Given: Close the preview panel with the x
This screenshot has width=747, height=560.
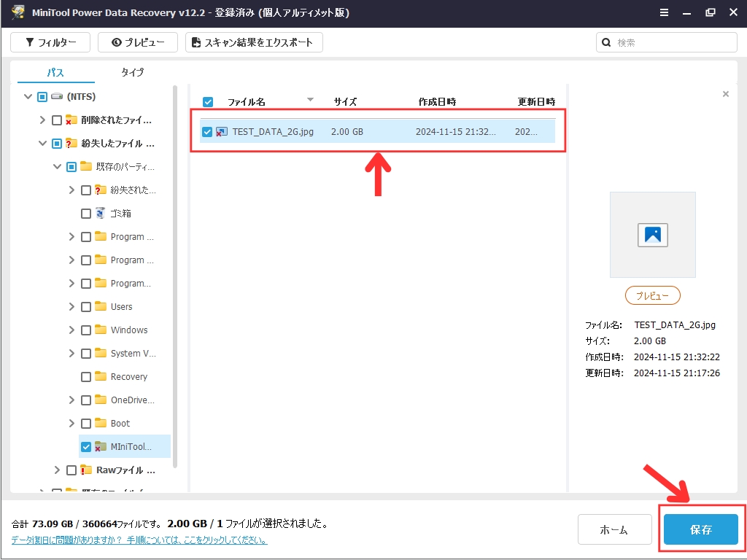Looking at the screenshot, I should click(x=726, y=94).
